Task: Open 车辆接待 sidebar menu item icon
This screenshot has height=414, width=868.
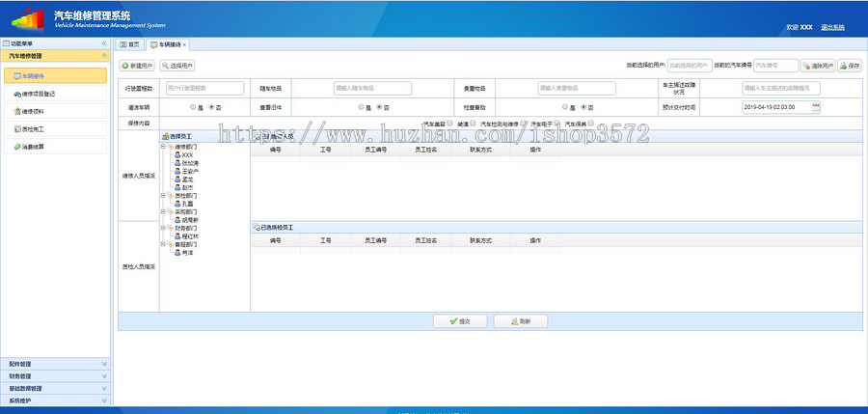Action: pyautogui.click(x=17, y=76)
